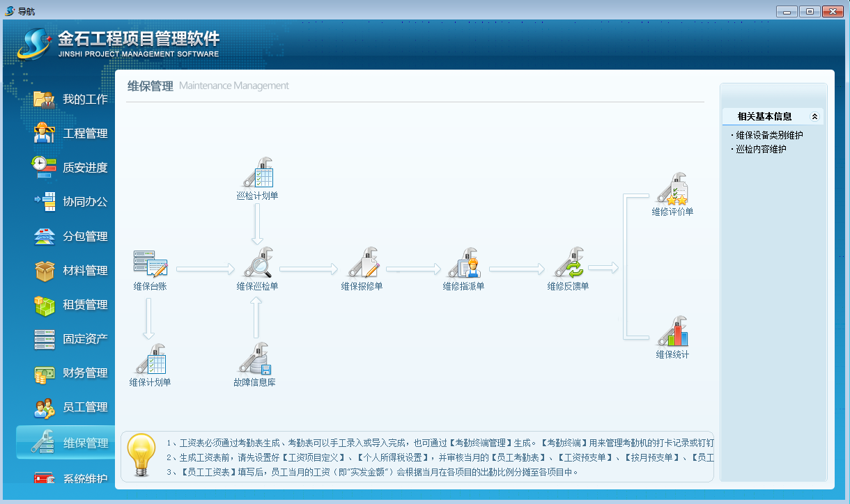Collapse the 相关基本信息 panel chevron

click(814, 117)
